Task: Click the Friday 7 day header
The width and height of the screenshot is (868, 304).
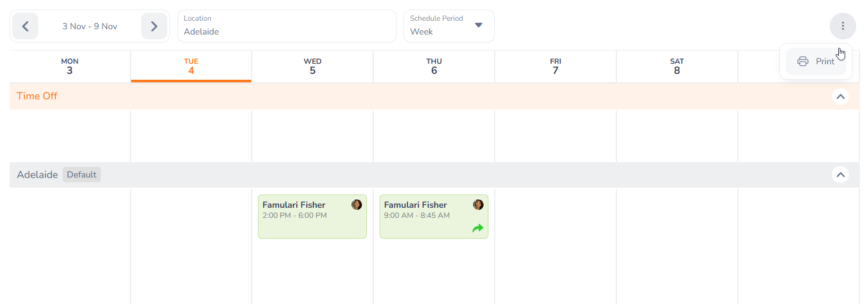Action: click(555, 66)
